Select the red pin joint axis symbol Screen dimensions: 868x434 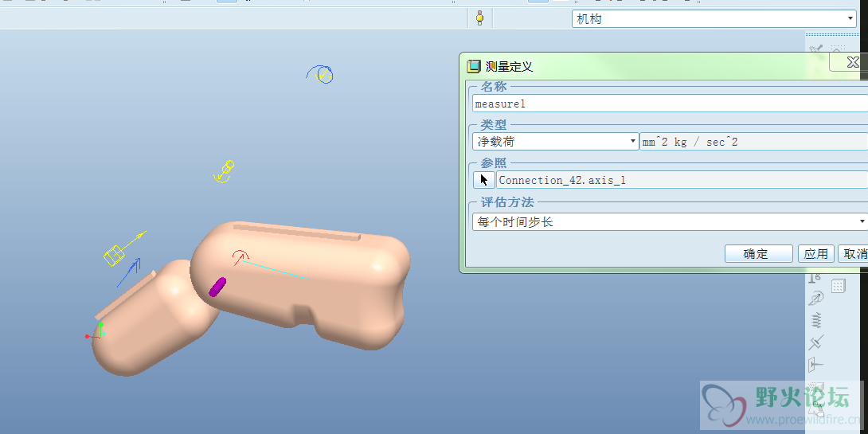[240, 257]
